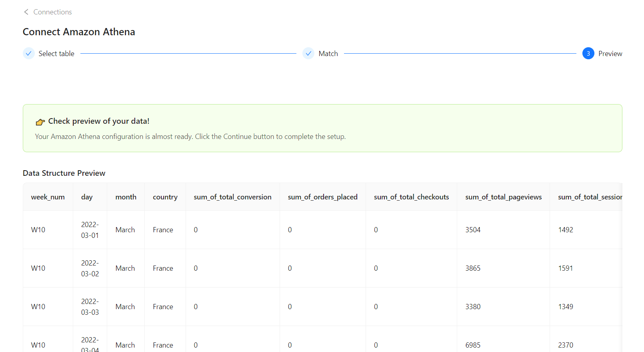This screenshot has height=352, width=644.
Task: Click the 'Check preview of your data!' heading
Action: [99, 121]
